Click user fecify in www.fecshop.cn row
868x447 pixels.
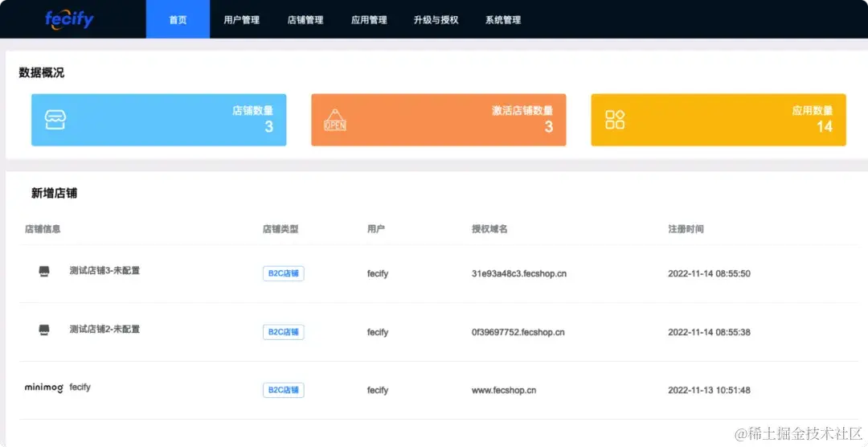[378, 391]
